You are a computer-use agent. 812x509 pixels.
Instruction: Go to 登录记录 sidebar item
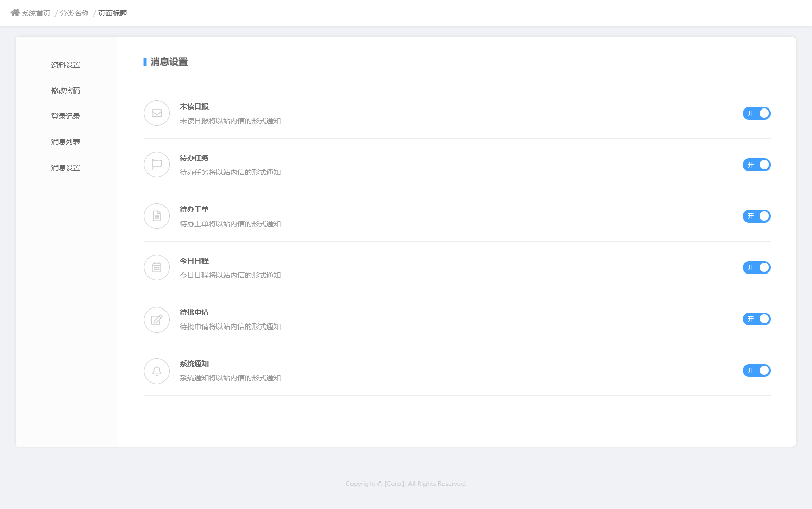(x=66, y=116)
